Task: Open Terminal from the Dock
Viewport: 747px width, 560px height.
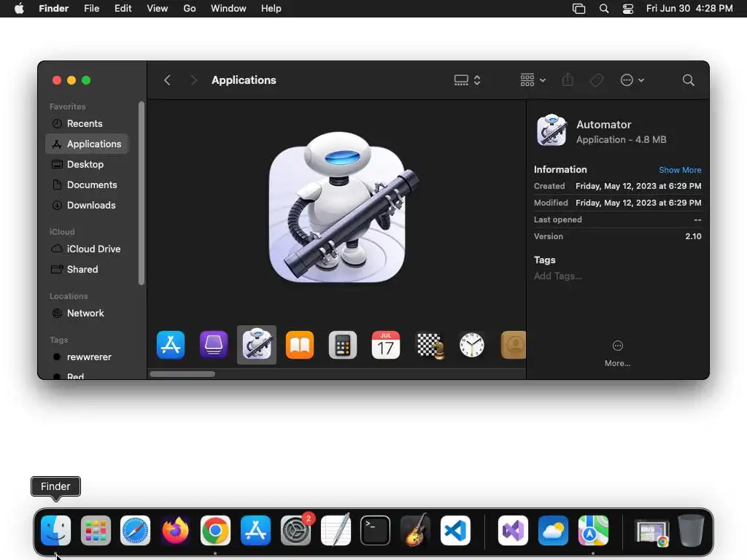Action: [x=376, y=530]
